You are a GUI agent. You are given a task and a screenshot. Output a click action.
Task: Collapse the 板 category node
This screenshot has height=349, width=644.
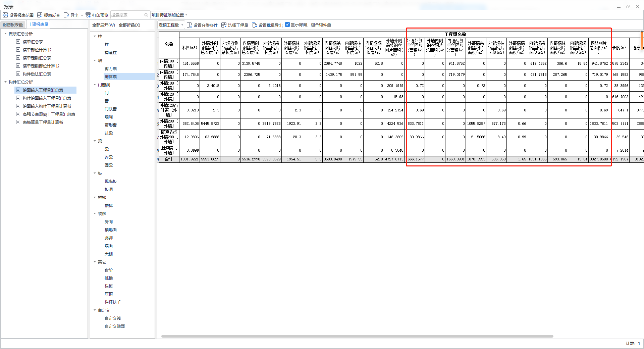pos(95,173)
